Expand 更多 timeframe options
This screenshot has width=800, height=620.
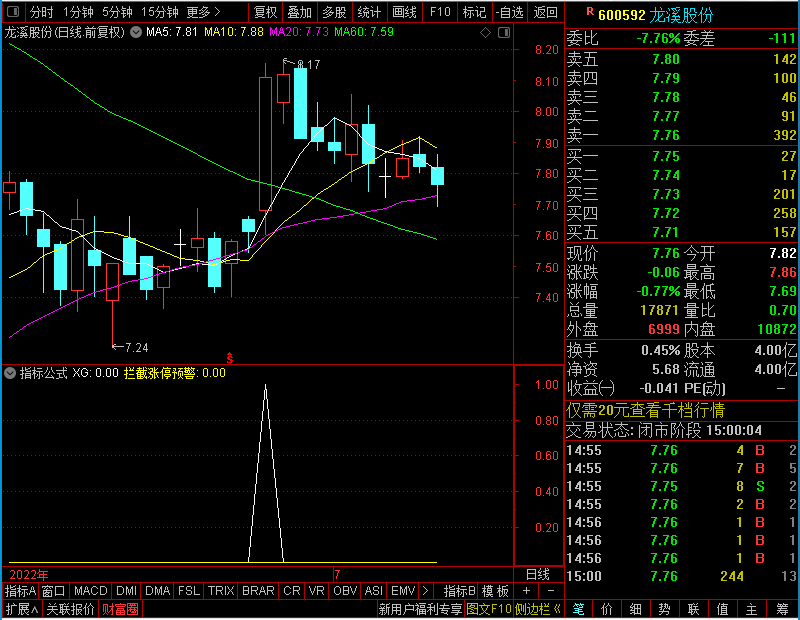[203, 12]
